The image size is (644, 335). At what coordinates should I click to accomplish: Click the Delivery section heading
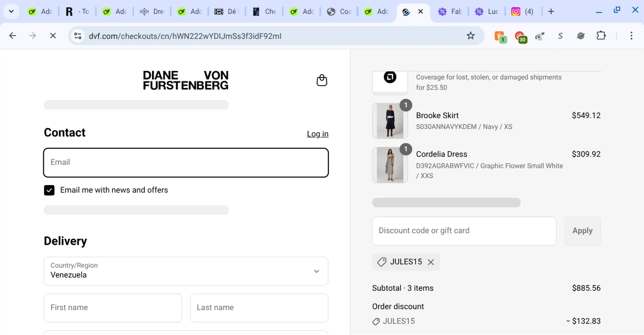pos(65,241)
